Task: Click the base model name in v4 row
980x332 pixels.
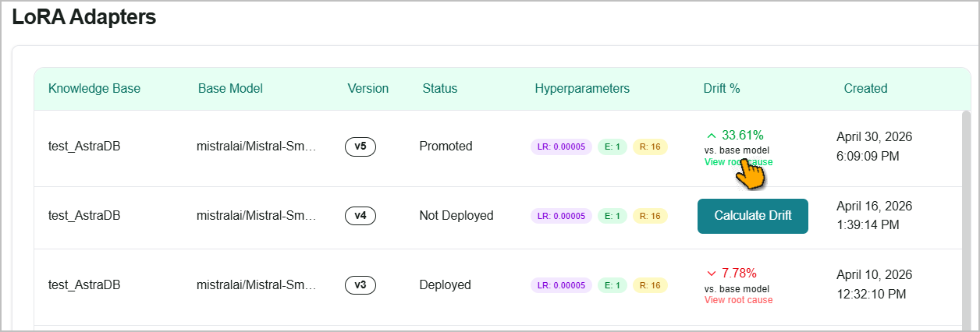Action: [x=257, y=216]
